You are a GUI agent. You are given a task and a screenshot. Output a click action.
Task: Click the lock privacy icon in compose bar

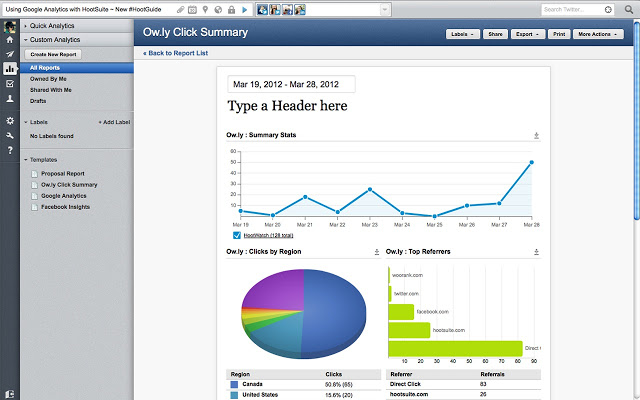[232, 9]
